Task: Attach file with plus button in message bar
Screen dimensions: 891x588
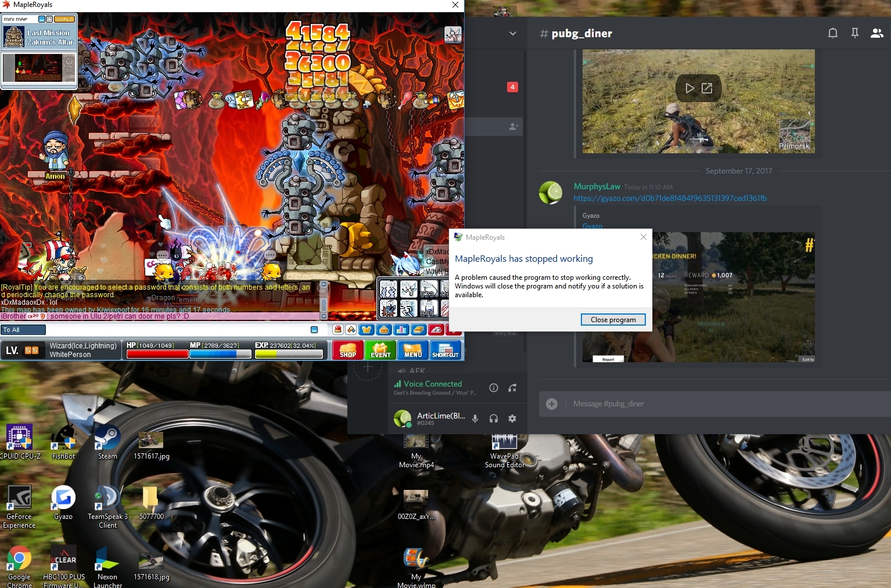Action: [552, 403]
